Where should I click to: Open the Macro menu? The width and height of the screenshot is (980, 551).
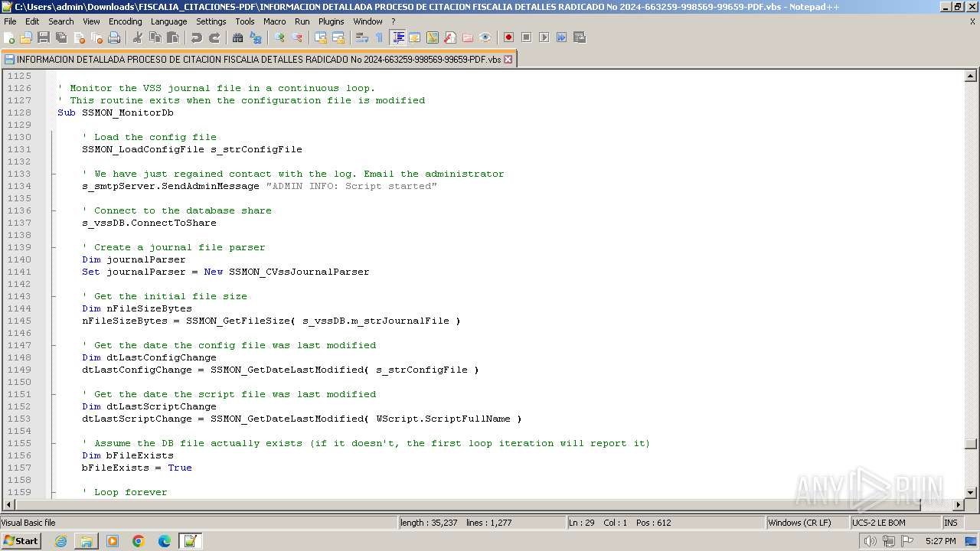click(275, 21)
